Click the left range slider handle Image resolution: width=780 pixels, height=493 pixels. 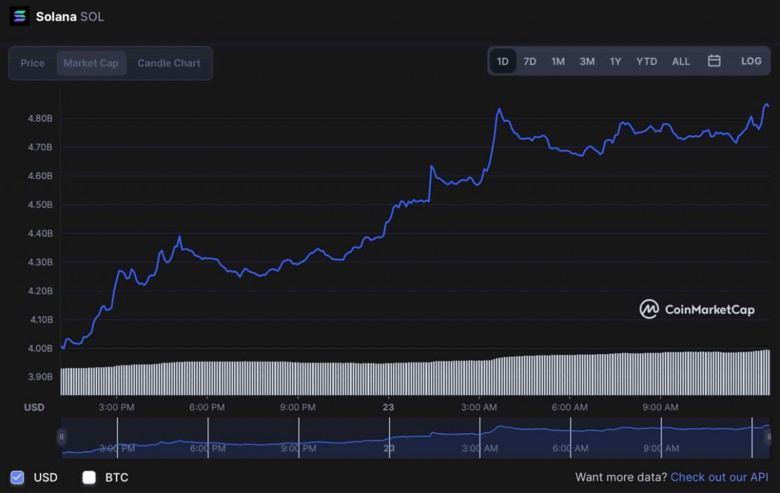(62, 436)
